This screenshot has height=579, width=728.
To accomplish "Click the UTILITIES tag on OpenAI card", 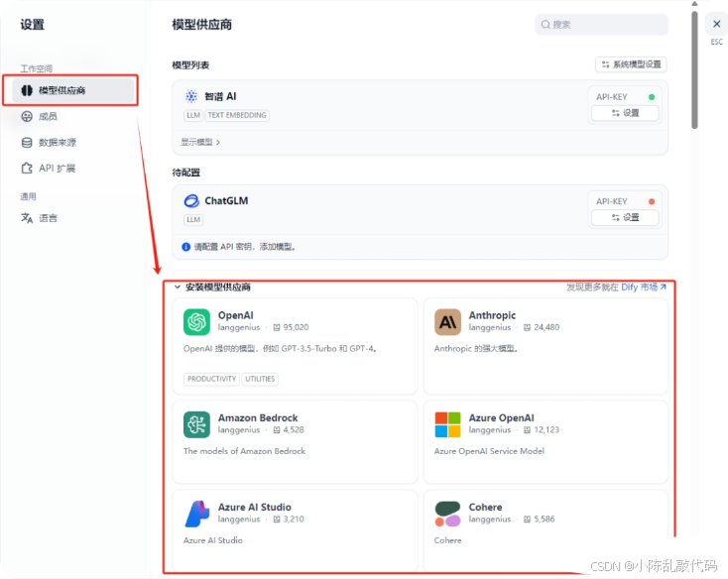I will pyautogui.click(x=260, y=379).
